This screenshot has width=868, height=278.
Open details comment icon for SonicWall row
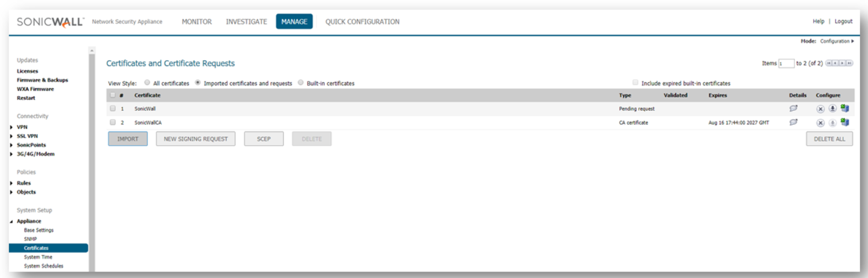[793, 109]
